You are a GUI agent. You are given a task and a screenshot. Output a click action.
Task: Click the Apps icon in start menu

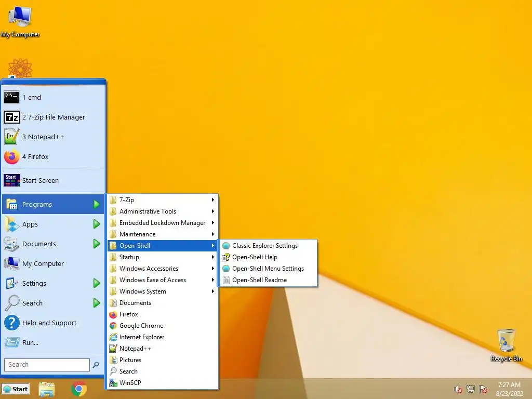(11, 224)
